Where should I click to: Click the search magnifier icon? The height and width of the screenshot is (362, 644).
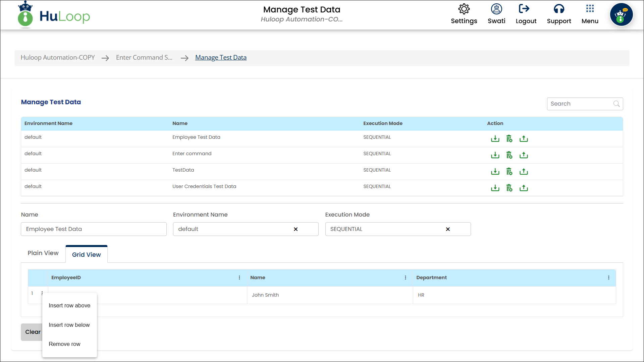click(x=616, y=104)
